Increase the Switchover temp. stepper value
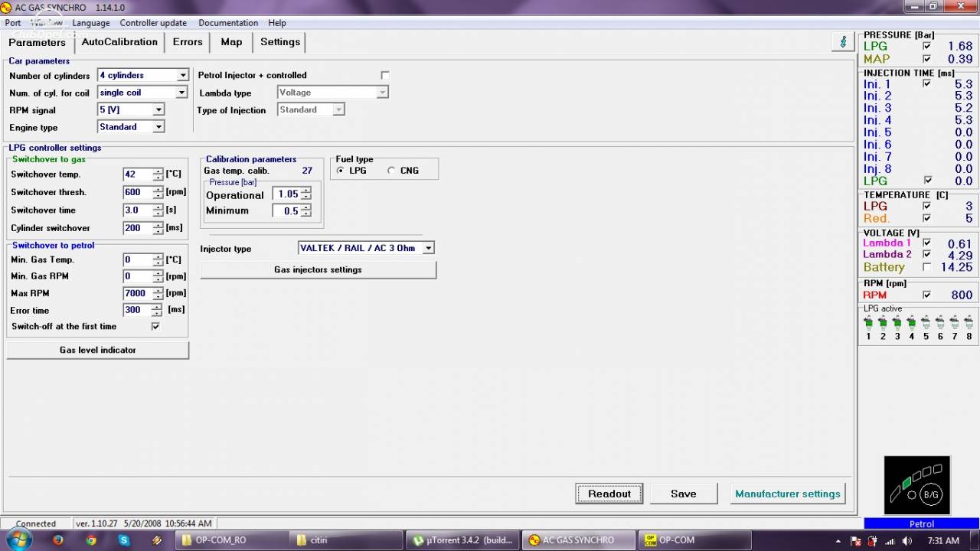Viewport: 980px width, 551px height. (x=158, y=171)
